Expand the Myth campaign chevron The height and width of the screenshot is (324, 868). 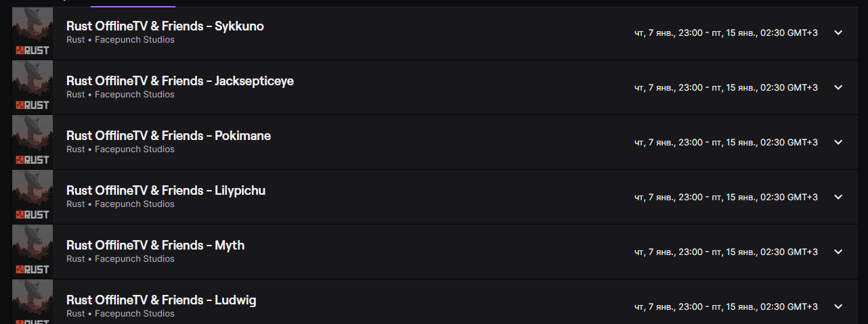coord(838,252)
